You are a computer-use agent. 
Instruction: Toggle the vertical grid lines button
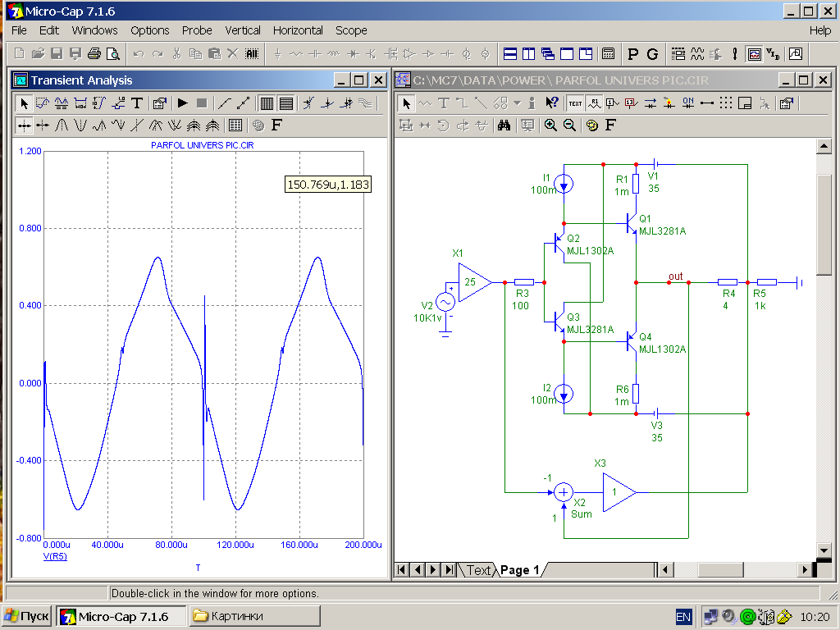pyautogui.click(x=267, y=103)
